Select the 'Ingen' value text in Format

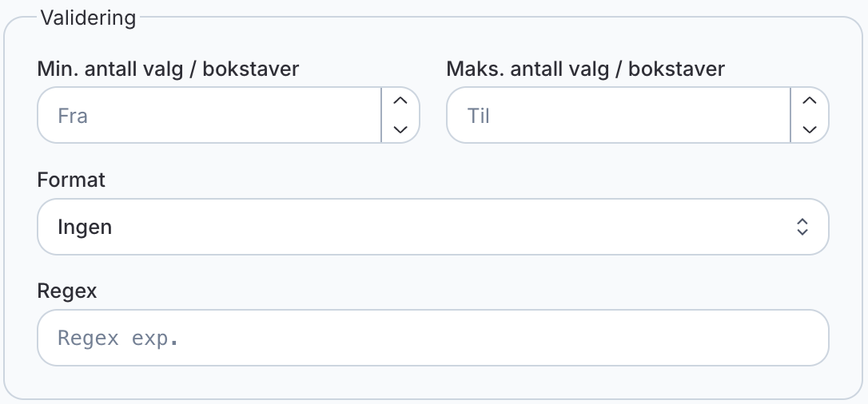click(x=85, y=227)
